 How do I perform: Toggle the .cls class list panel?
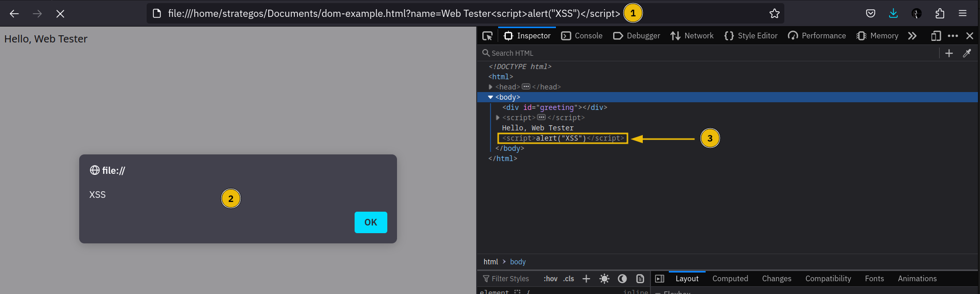pos(569,279)
